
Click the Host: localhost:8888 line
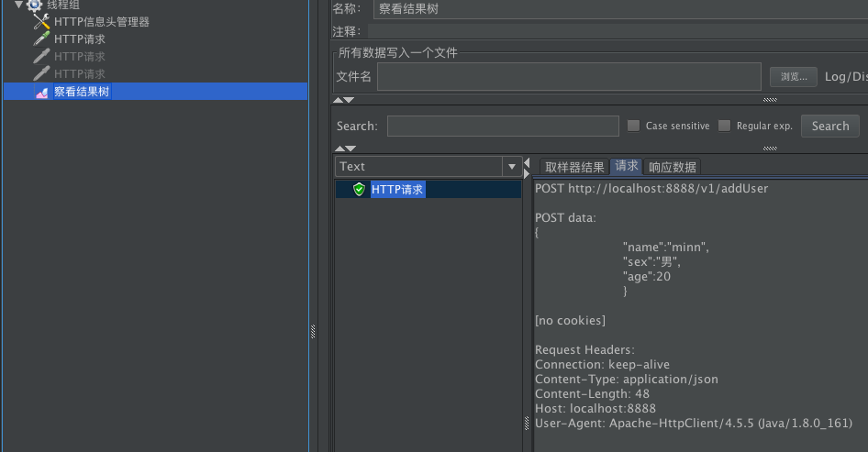(x=595, y=408)
